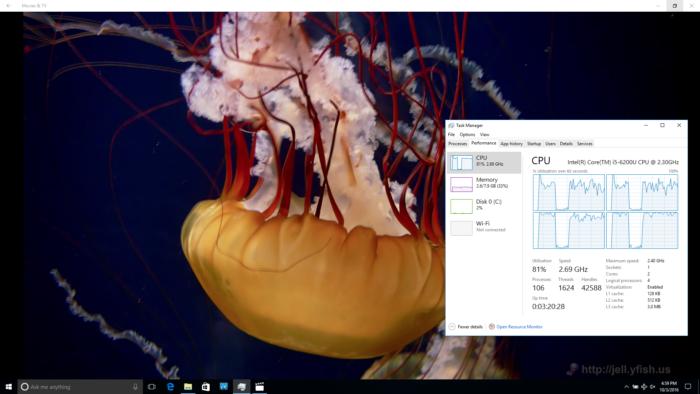Open the Windows Store from taskbar

point(206,386)
